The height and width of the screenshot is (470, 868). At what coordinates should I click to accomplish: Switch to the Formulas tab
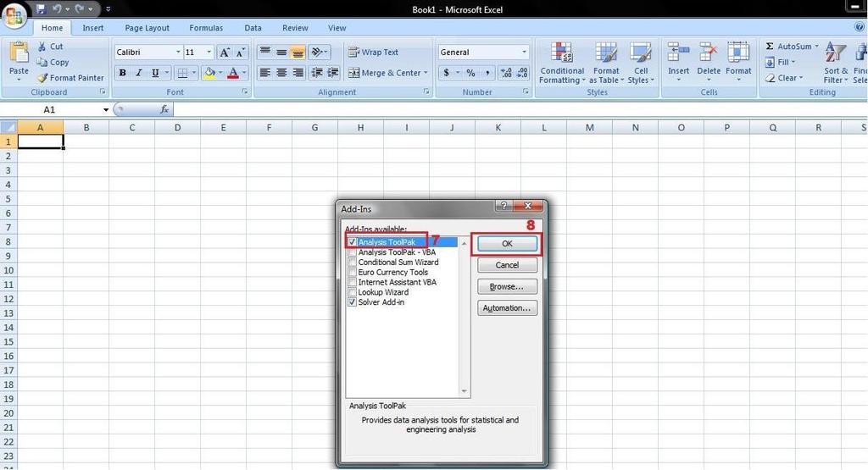206,28
